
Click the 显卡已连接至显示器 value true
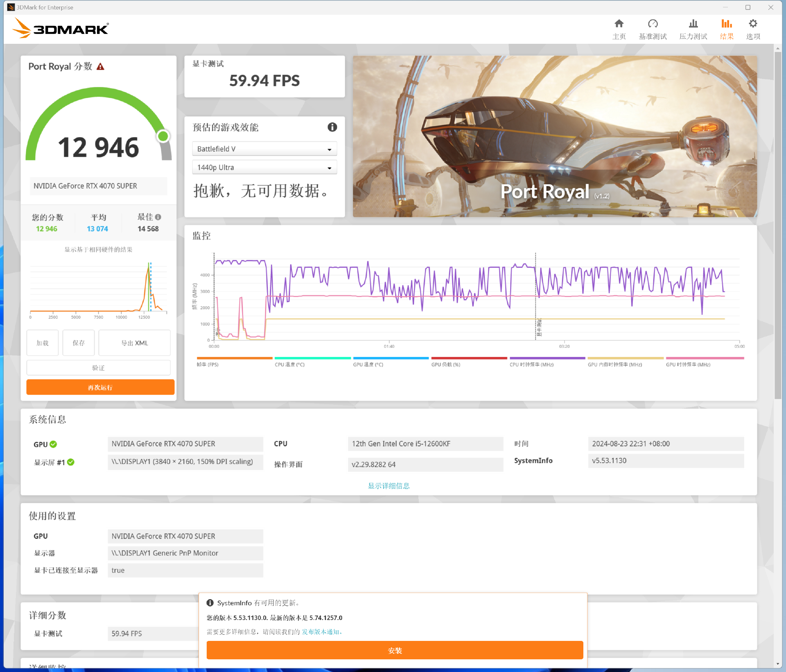[x=185, y=570]
